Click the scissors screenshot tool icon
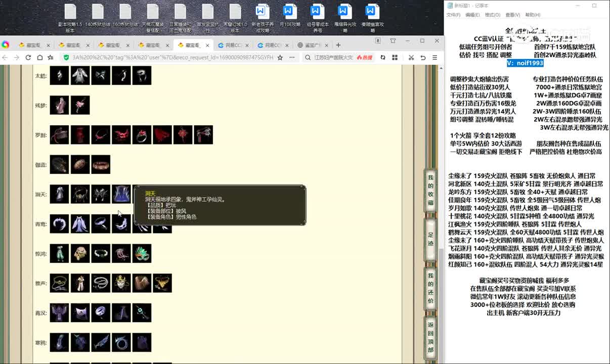This screenshot has width=610, height=364. [x=411, y=58]
